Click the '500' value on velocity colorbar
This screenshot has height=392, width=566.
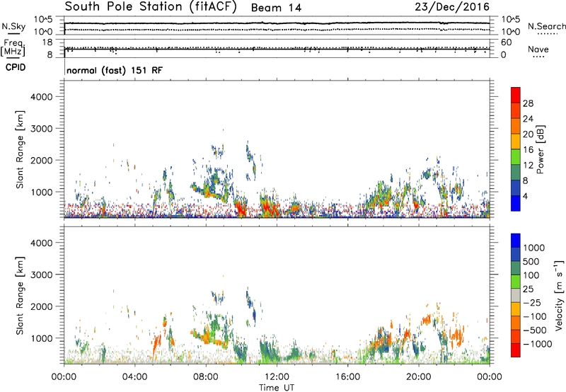[531, 262]
